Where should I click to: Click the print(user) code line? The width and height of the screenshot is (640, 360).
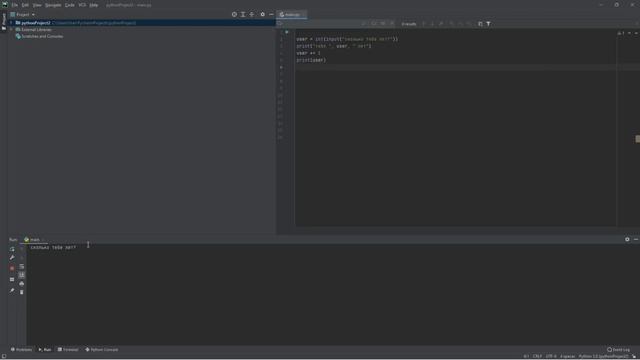[x=311, y=60]
